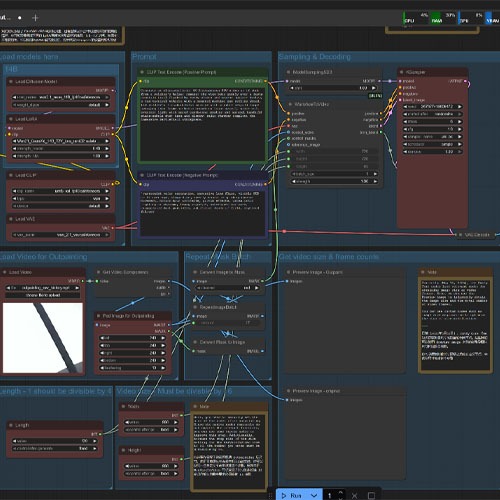Click the positive prompt text area

pyautogui.click(x=203, y=123)
